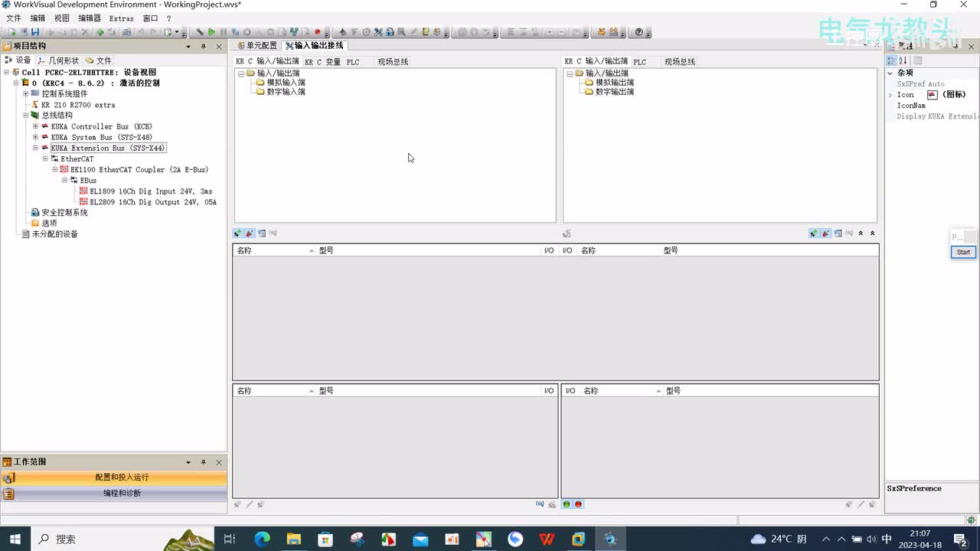Sort left table by 名称 column header
This screenshot has height=551, width=980.
click(274, 250)
